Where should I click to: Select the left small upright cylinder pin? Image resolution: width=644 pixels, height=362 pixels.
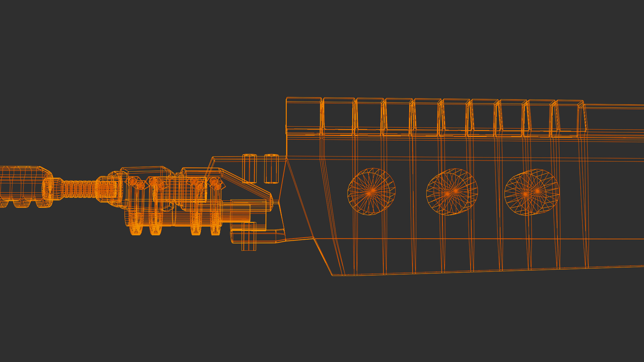click(249, 168)
